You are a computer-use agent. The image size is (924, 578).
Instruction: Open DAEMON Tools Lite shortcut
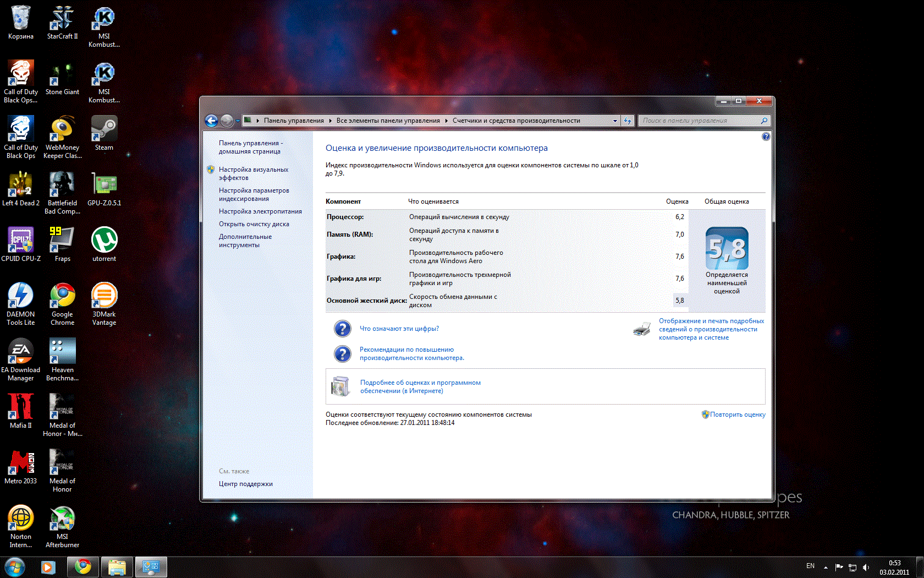click(20, 304)
